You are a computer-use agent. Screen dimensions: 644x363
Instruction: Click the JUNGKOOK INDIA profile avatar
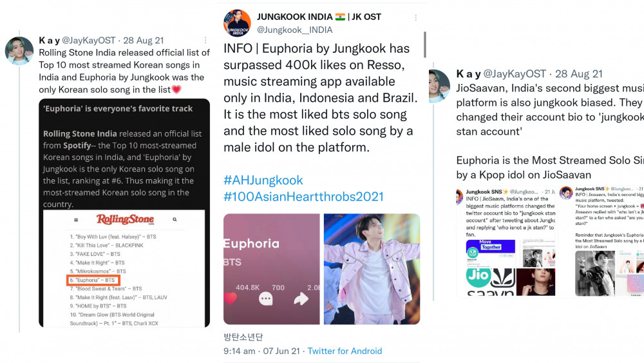point(237,23)
